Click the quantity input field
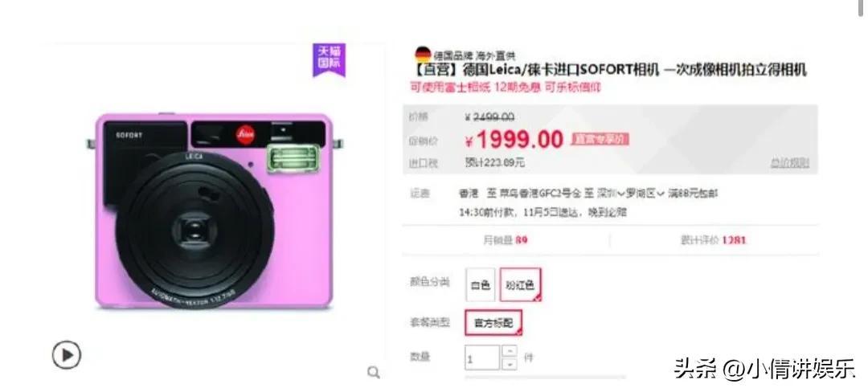The height and width of the screenshot is (392, 868). [x=482, y=357]
